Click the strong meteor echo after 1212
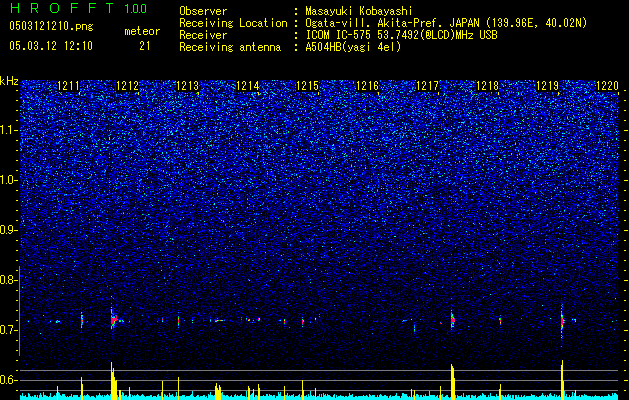Image resolution: width=629 pixels, height=400 pixels. coord(113,320)
